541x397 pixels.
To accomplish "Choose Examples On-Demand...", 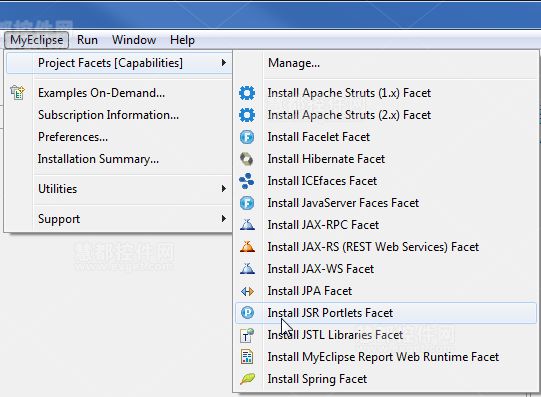I will point(119,93).
